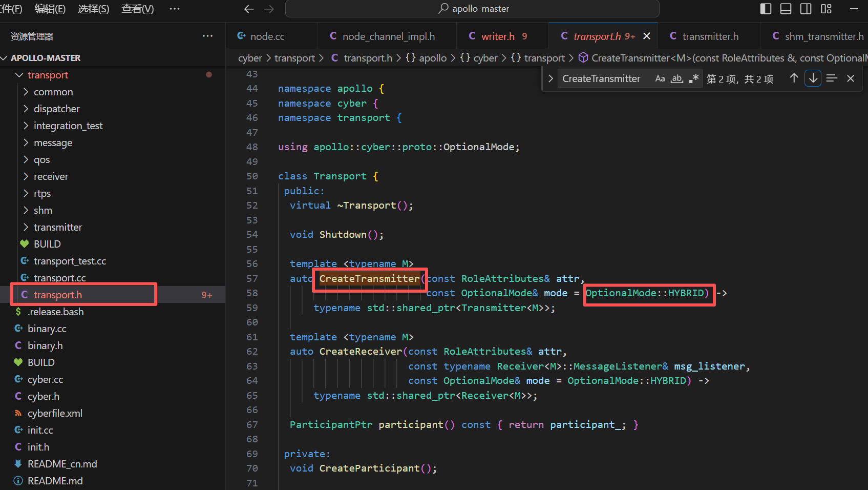The width and height of the screenshot is (868, 490).
Task: Click transport folder breadcrumb
Action: 294,58
